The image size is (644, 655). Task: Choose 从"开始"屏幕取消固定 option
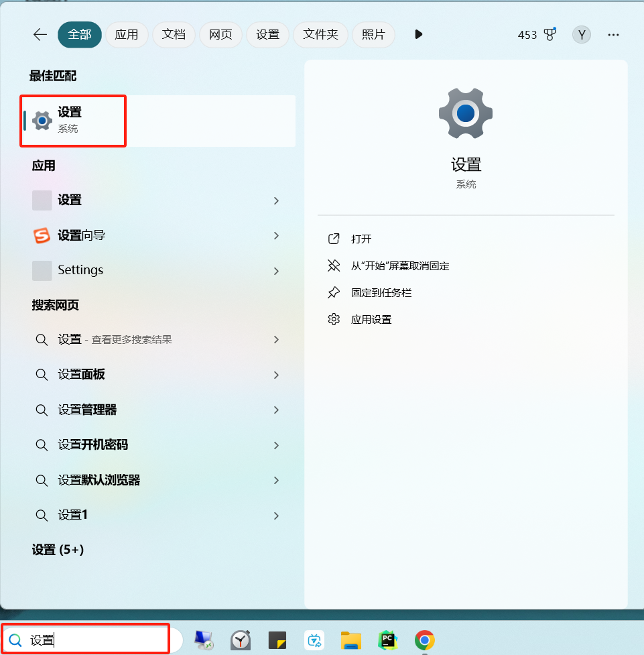click(x=399, y=265)
